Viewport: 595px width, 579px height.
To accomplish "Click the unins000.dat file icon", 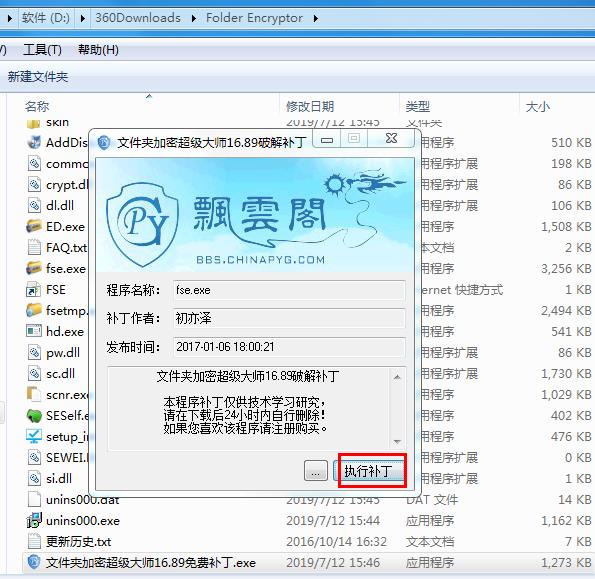I will pyautogui.click(x=34, y=500).
